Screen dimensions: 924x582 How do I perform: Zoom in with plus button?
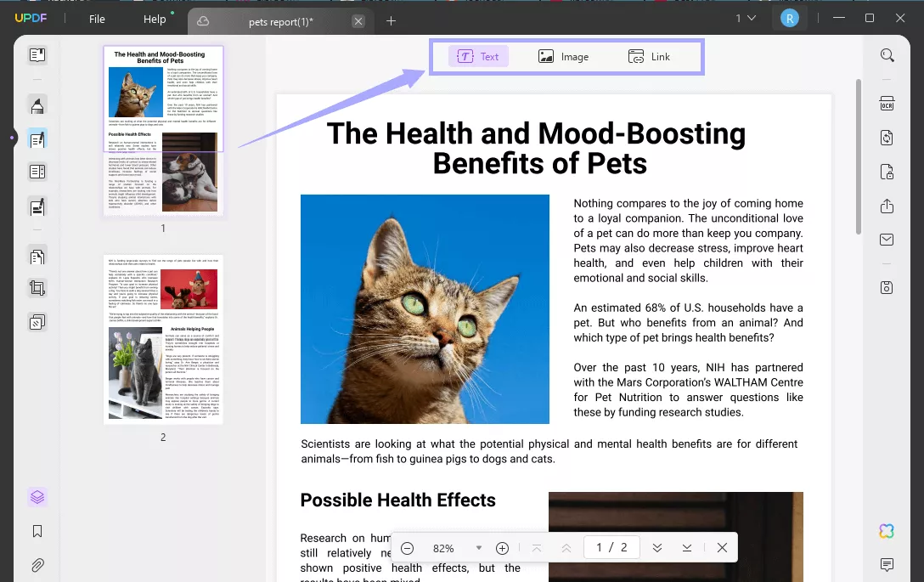pos(502,548)
